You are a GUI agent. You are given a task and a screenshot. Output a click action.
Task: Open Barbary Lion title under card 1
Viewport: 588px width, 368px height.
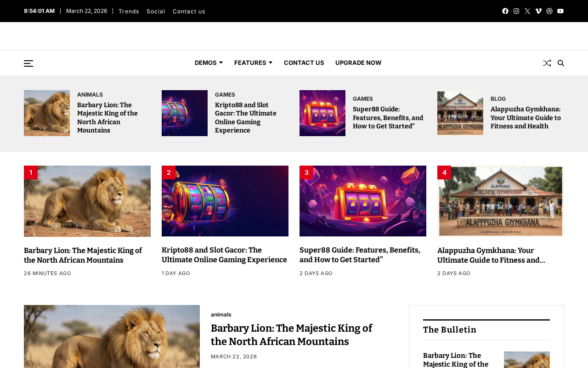click(83, 256)
